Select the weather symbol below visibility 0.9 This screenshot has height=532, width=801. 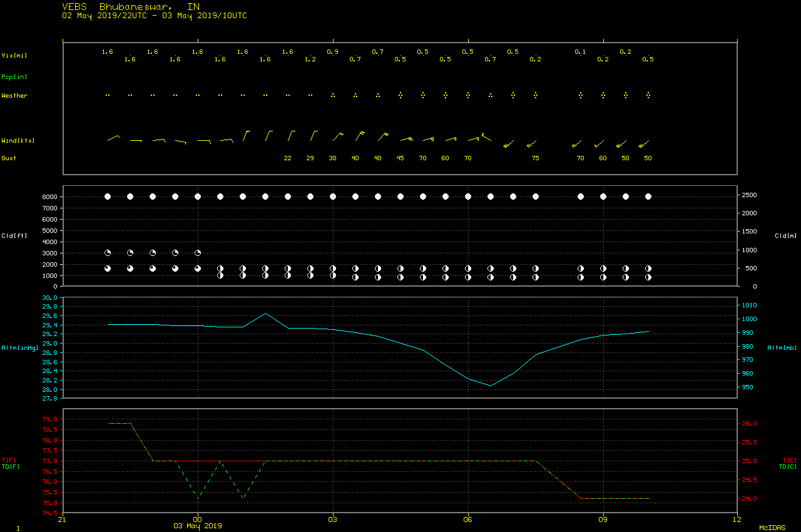[333, 96]
